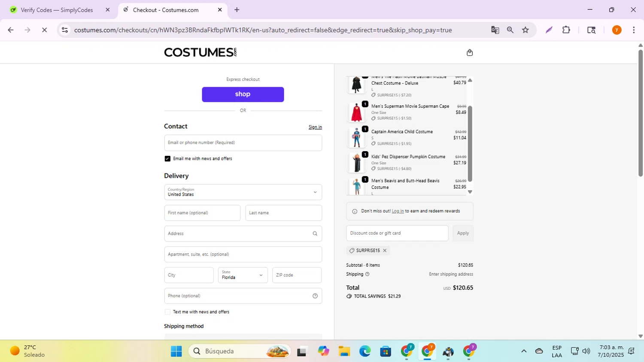Click the Apartment, suite field
The width and height of the screenshot is (644, 362).
(243, 255)
